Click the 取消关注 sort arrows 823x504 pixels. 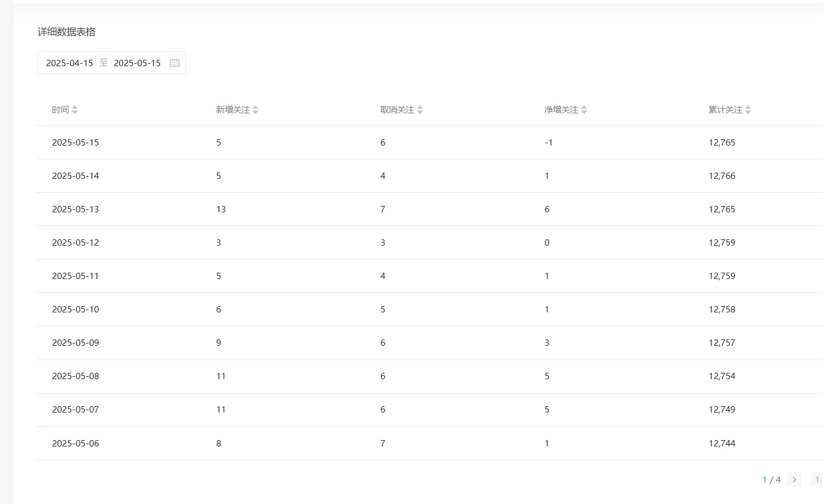(x=420, y=110)
